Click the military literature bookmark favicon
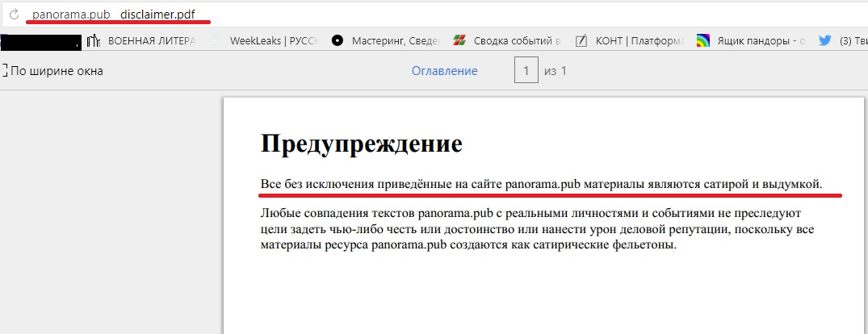 point(94,40)
